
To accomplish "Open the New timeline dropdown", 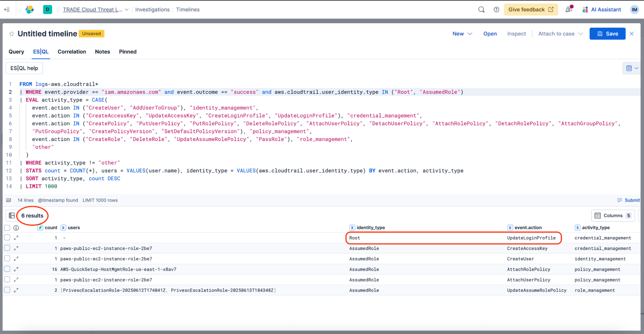I will click(462, 34).
